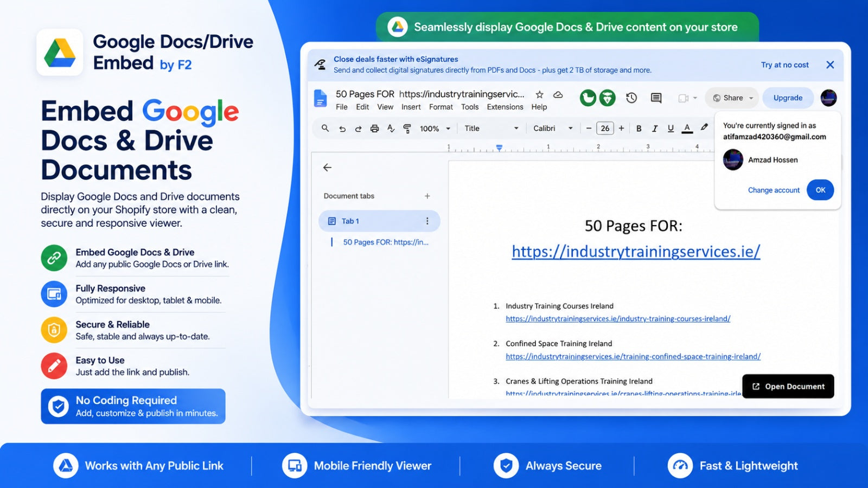Click the undo arrow in toolbar

tap(342, 129)
